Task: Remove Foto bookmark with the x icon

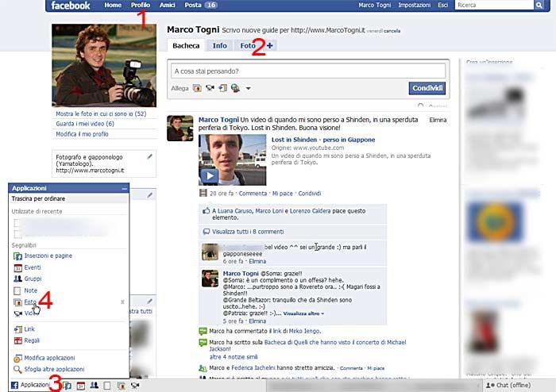Action: pyautogui.click(x=122, y=302)
